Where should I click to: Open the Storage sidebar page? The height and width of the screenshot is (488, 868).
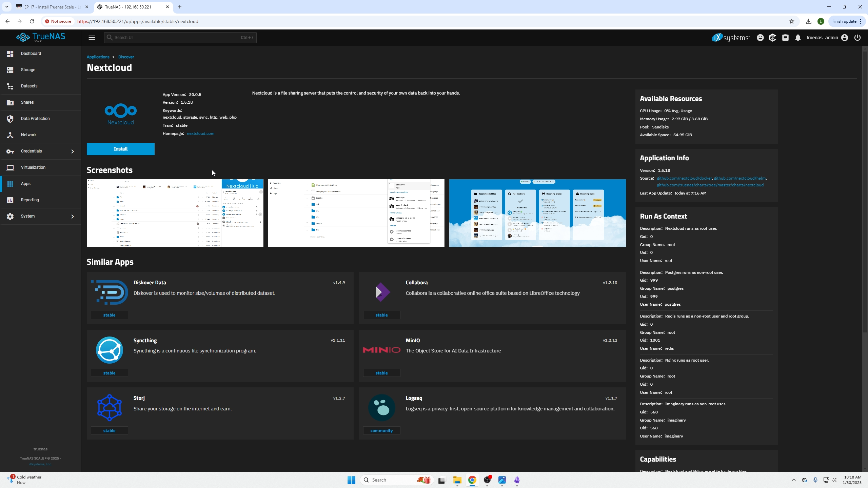28,70
